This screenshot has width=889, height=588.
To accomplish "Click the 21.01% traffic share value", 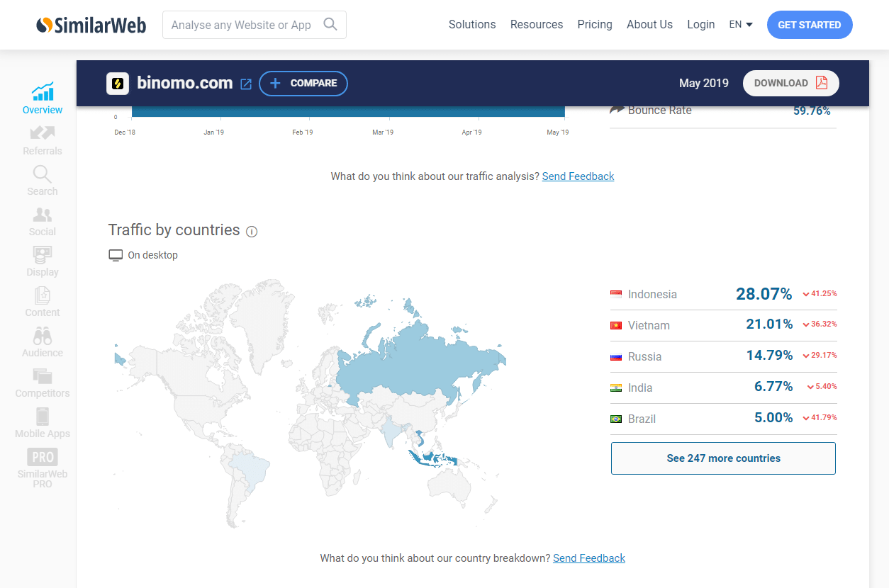I will pos(769,324).
